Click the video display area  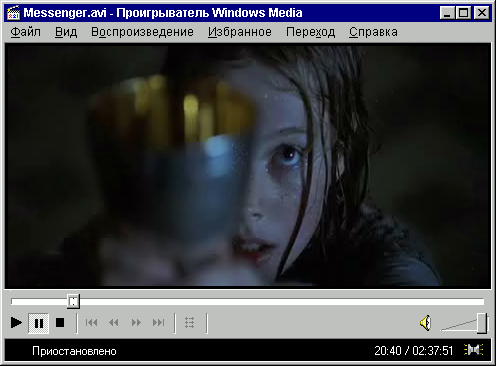[x=248, y=166]
